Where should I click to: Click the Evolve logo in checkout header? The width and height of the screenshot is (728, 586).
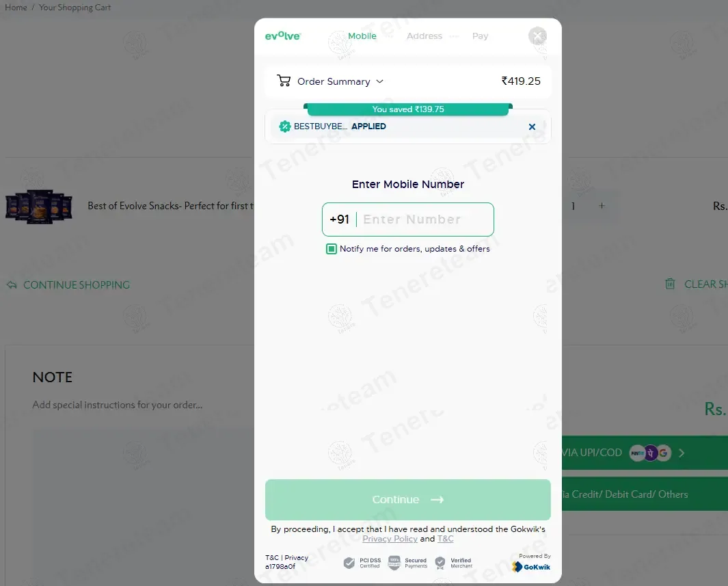coord(283,36)
